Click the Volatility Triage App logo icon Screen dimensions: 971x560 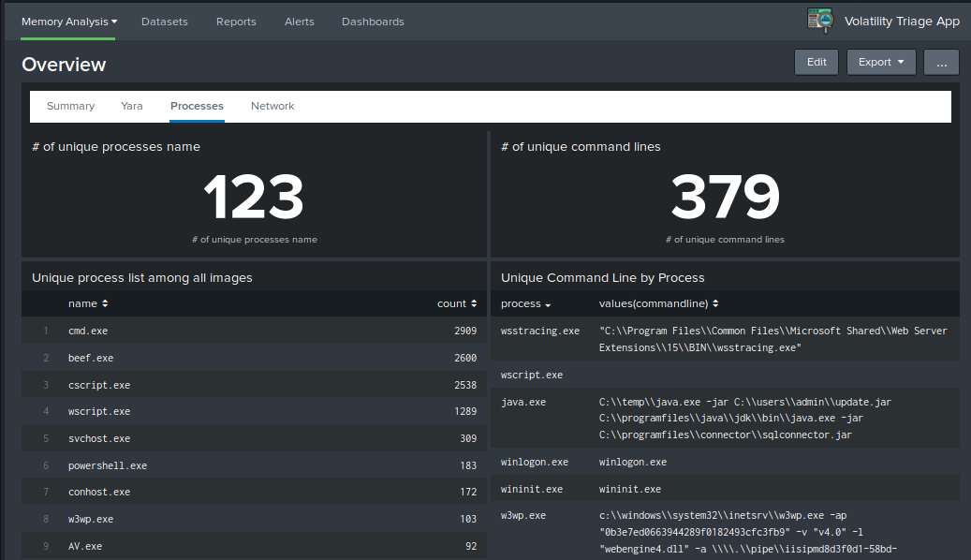coord(820,20)
